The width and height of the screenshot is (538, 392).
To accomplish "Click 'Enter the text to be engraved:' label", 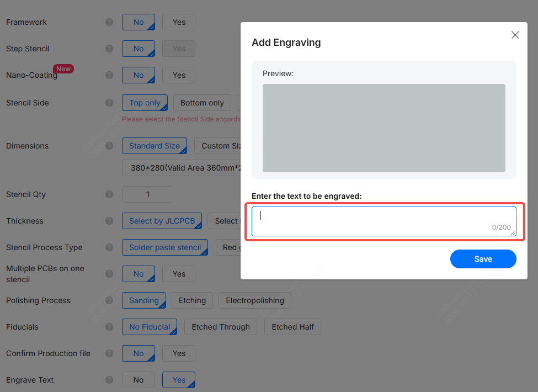I will [307, 196].
